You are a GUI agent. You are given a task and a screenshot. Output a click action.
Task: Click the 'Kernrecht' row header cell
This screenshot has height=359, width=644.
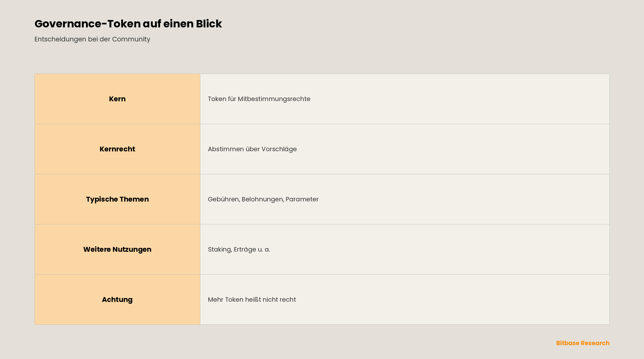(117, 149)
